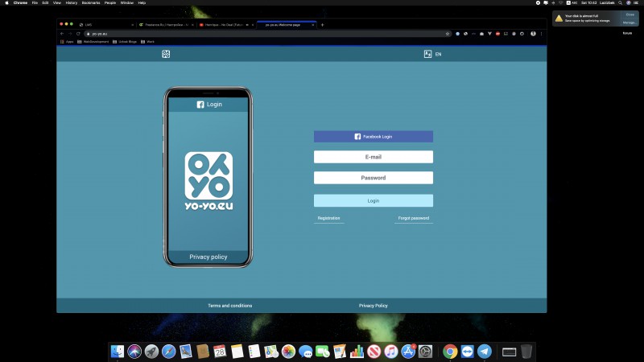Close the yo-yo.eu Welcome page tab
This screenshot has width=644, height=362.
pyautogui.click(x=313, y=25)
